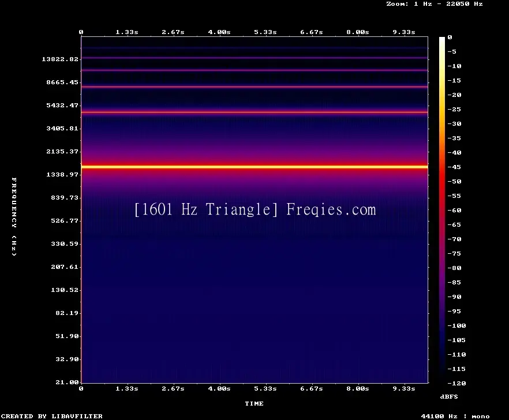Image resolution: width=509 pixels, height=420 pixels.
Task: Click the -110 dBFS scale value
Action: 456,354
